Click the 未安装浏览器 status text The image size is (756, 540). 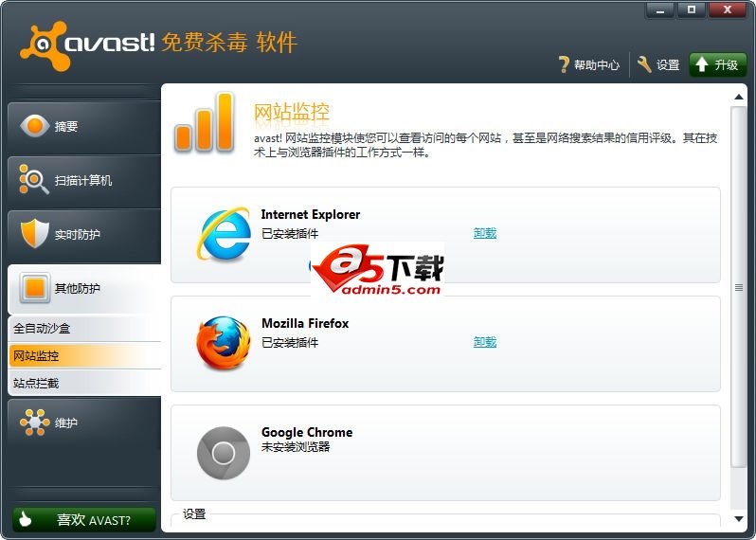tap(296, 447)
